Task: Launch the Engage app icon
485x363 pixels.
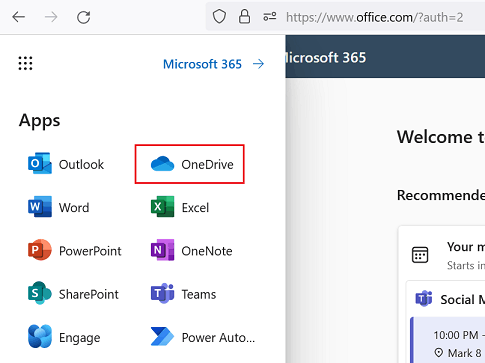Action: [x=40, y=336]
